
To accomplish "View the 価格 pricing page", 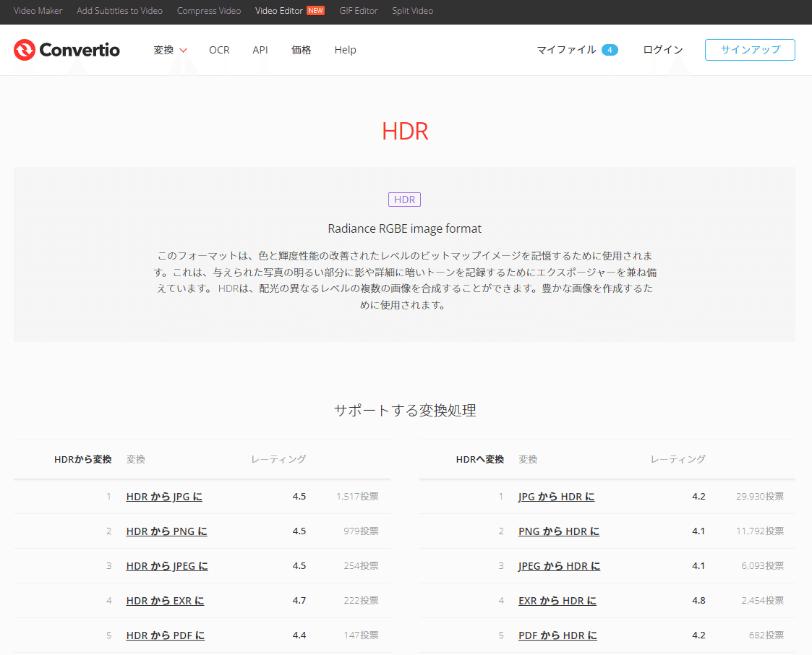I will coord(301,50).
